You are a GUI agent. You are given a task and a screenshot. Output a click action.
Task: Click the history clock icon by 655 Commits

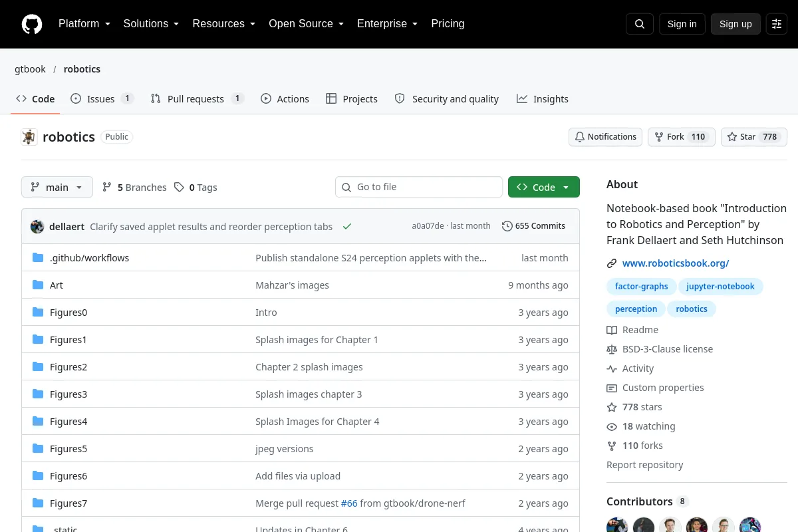pos(507,226)
